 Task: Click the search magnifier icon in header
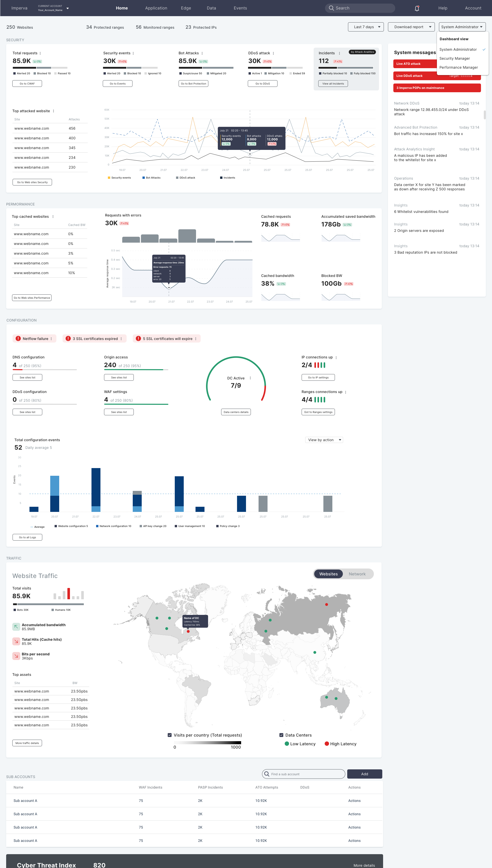(331, 8)
